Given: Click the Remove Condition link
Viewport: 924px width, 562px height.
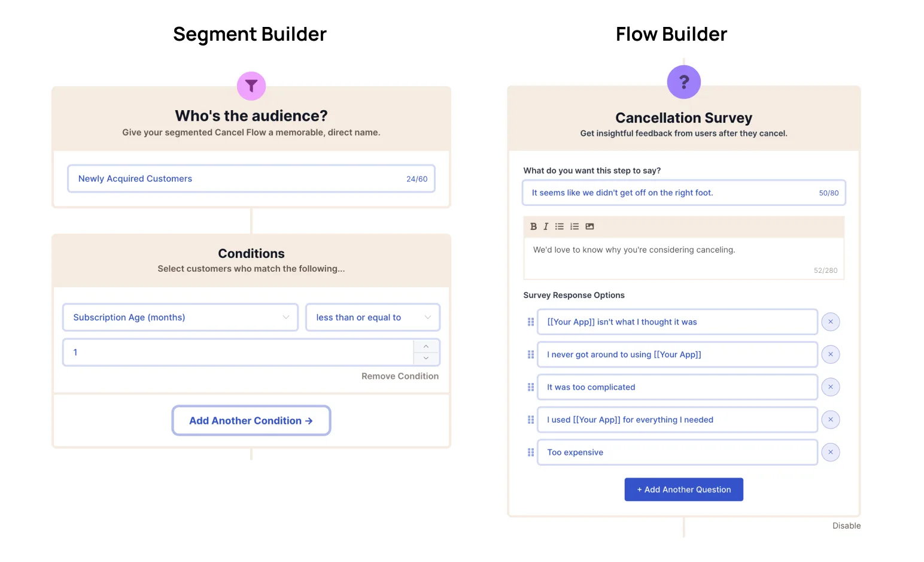Looking at the screenshot, I should (x=400, y=376).
